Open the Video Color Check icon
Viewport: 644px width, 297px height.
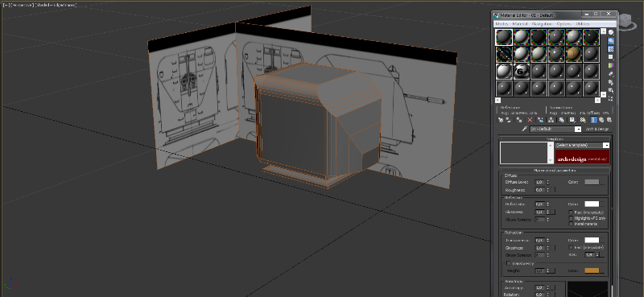click(611, 65)
